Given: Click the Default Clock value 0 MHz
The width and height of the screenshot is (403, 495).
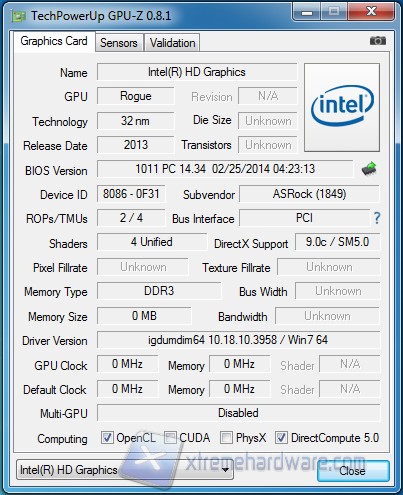Looking at the screenshot, I should pyautogui.click(x=128, y=389).
